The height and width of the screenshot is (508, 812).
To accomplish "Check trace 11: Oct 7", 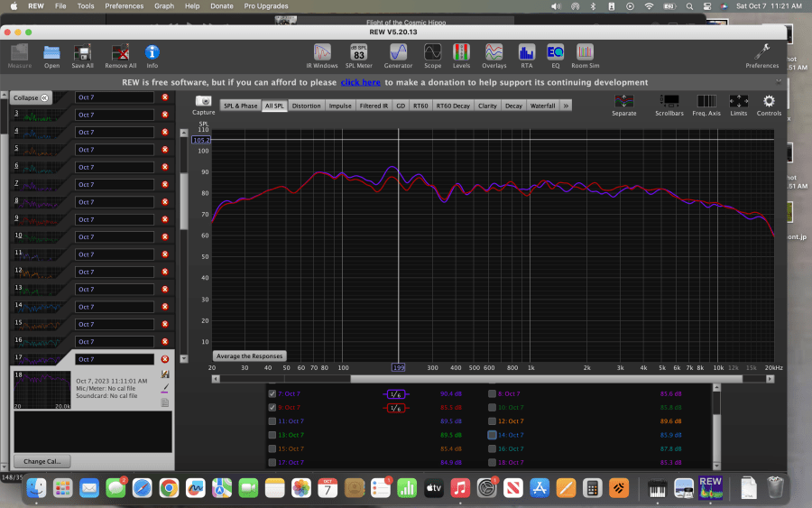I will pos(272,421).
